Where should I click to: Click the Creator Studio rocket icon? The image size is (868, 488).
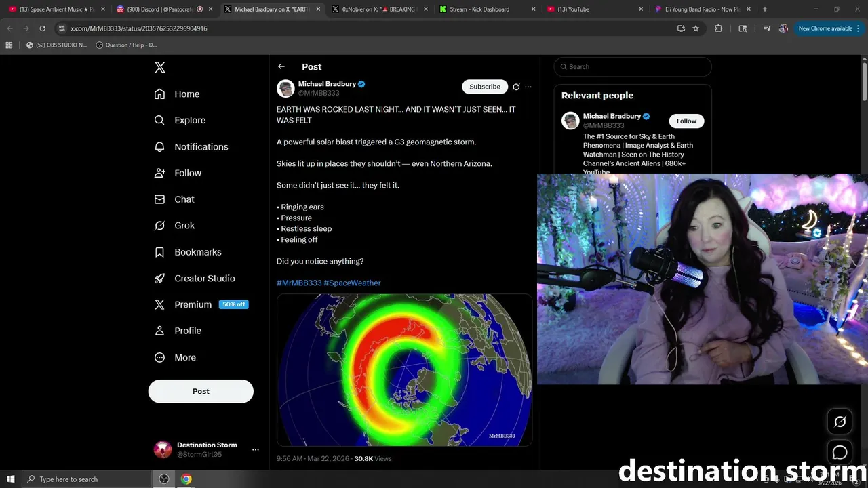point(159,279)
